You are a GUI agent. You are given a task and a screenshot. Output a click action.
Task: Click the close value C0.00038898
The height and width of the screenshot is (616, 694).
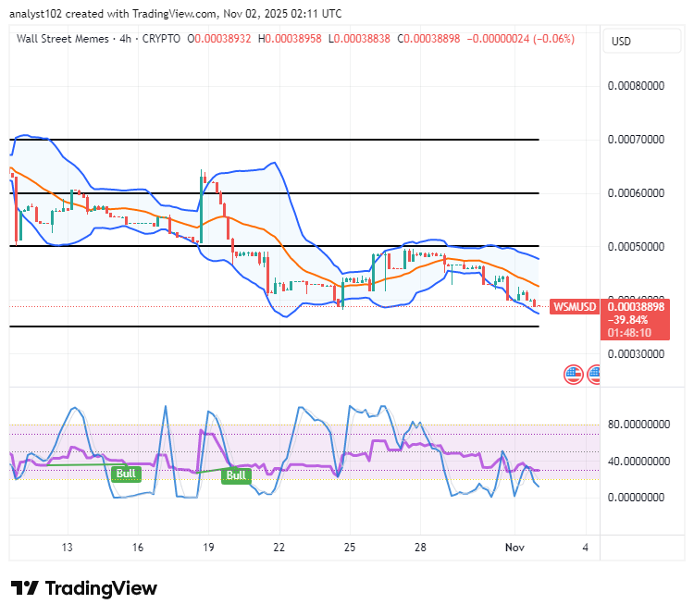[428, 39]
